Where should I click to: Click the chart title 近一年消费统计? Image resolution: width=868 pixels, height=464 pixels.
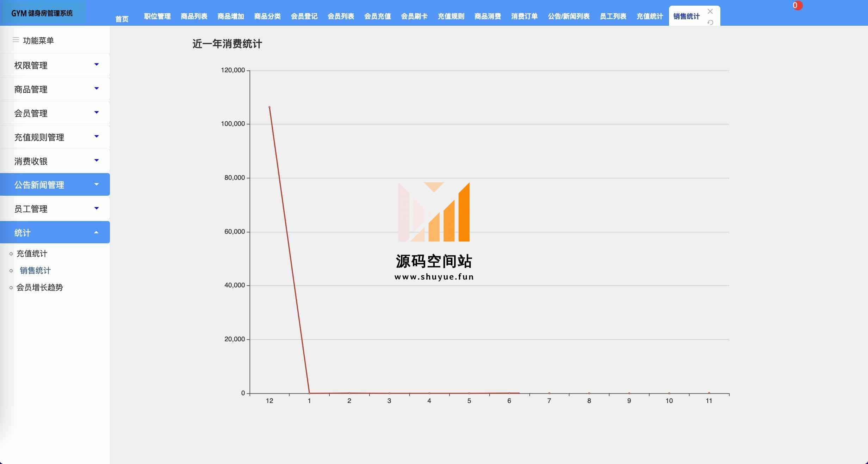pyautogui.click(x=227, y=44)
